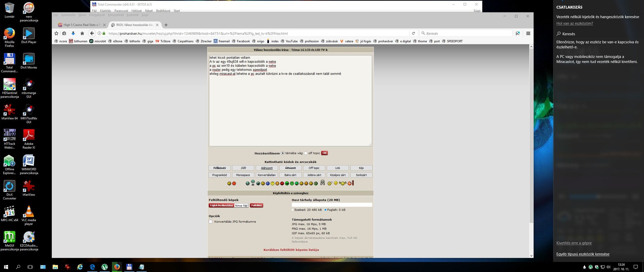
Task: Launch mkvmerge GUI desktop shortcut
Action: click(29, 88)
